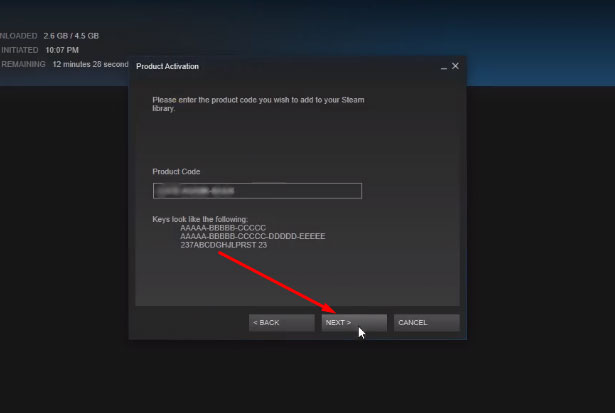
Task: Go back with the < BACK button
Action: click(282, 322)
